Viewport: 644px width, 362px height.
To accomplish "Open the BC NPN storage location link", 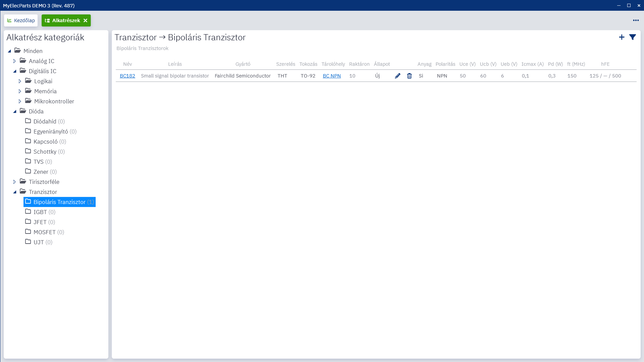I will [x=332, y=76].
